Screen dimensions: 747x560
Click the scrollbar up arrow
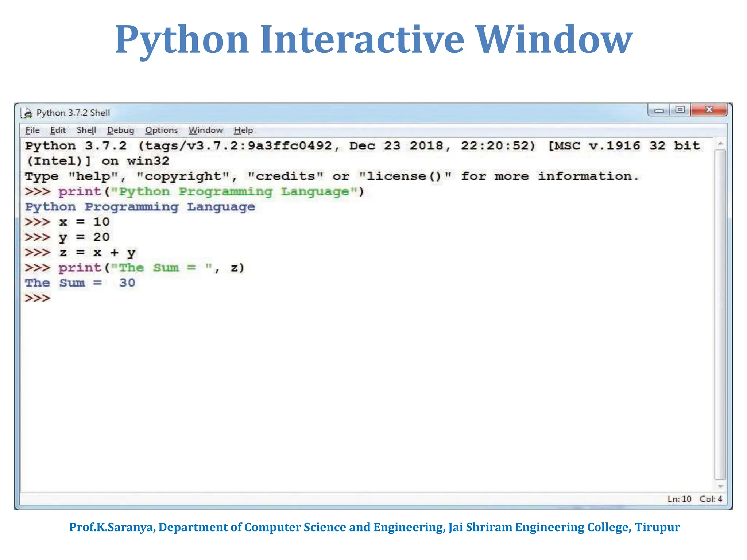(720, 144)
